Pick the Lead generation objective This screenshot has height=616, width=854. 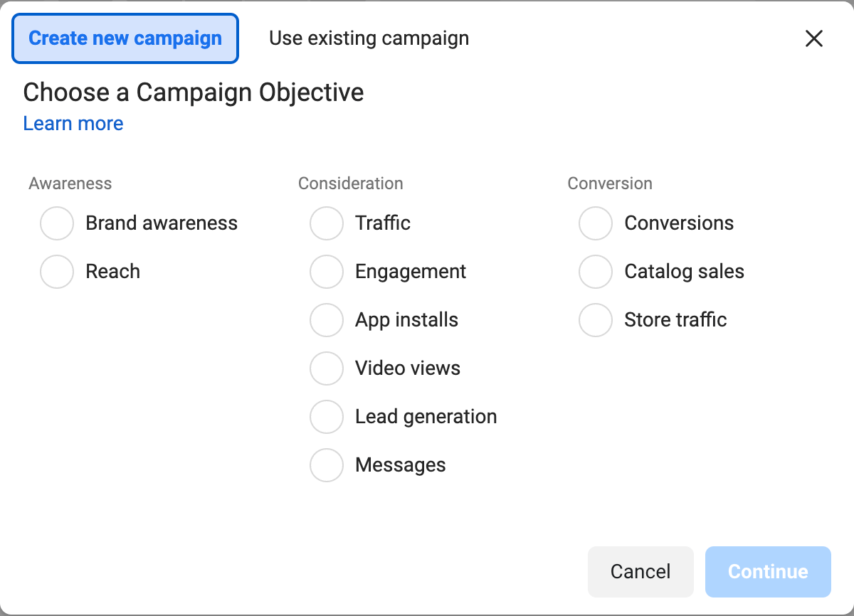pos(327,417)
